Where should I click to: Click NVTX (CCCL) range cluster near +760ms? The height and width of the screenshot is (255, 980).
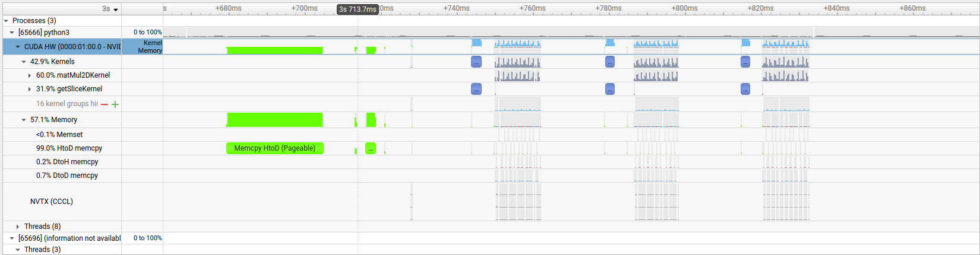tap(519, 202)
